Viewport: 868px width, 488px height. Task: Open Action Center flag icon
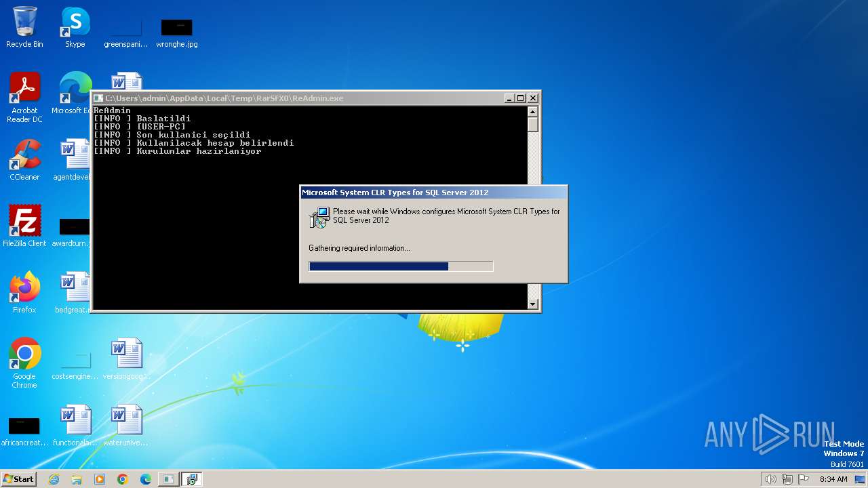pyautogui.click(x=804, y=479)
